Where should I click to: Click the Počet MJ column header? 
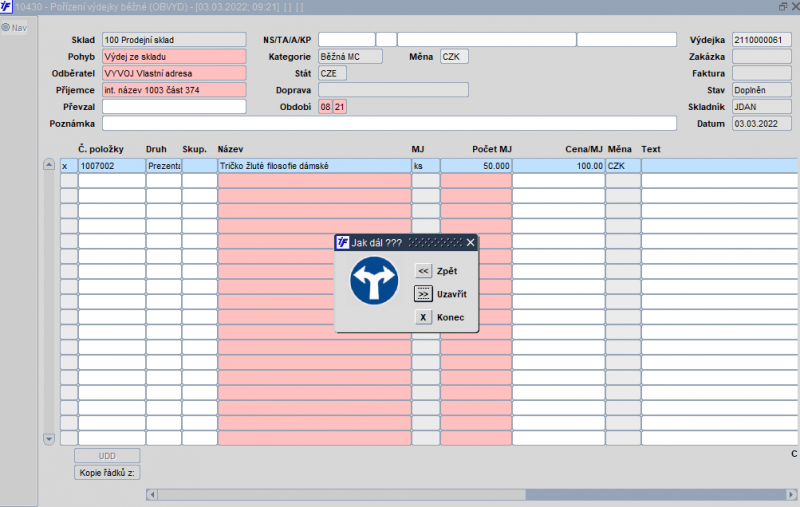491,149
